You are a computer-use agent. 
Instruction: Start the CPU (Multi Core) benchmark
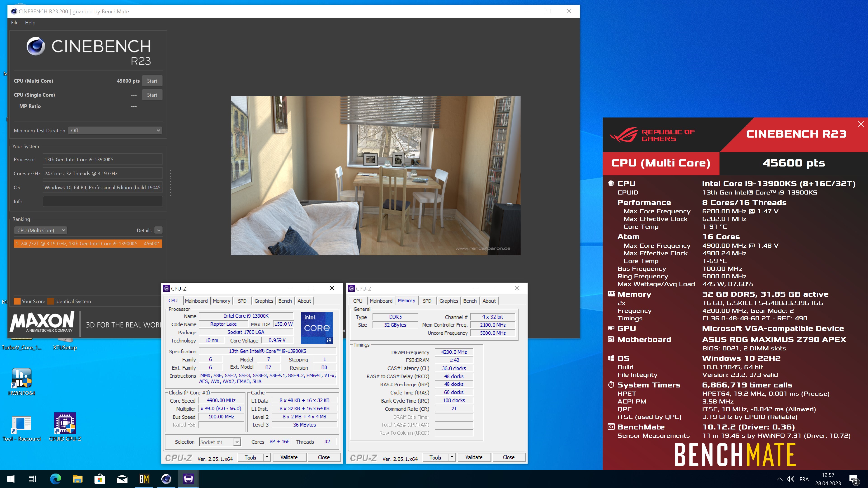pyautogui.click(x=152, y=81)
